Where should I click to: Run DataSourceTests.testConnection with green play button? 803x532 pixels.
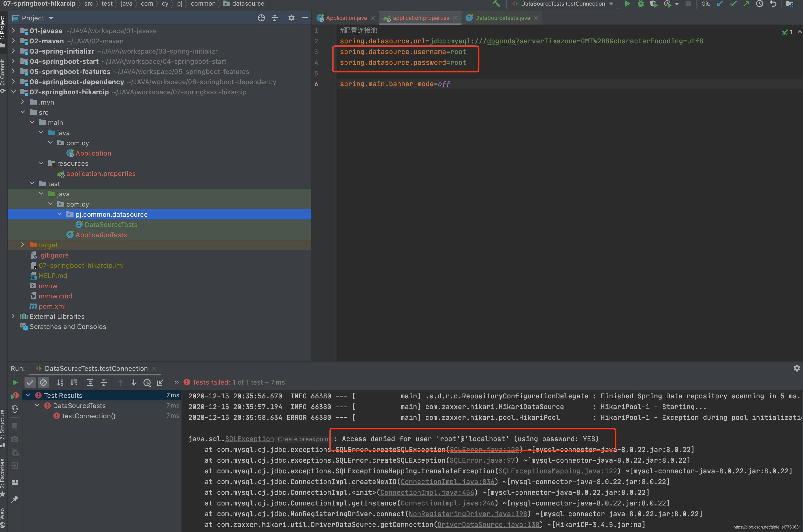pyautogui.click(x=627, y=4)
